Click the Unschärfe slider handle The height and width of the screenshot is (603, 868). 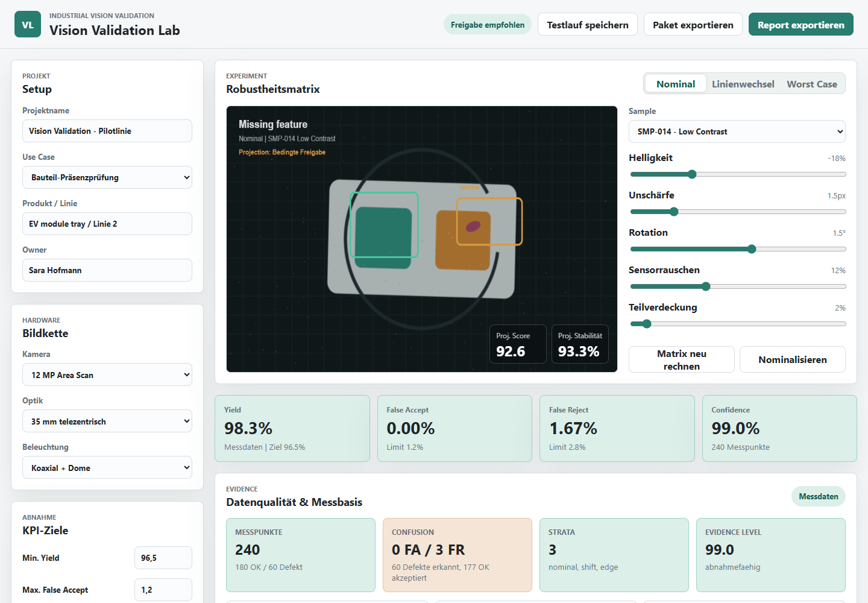click(x=674, y=212)
